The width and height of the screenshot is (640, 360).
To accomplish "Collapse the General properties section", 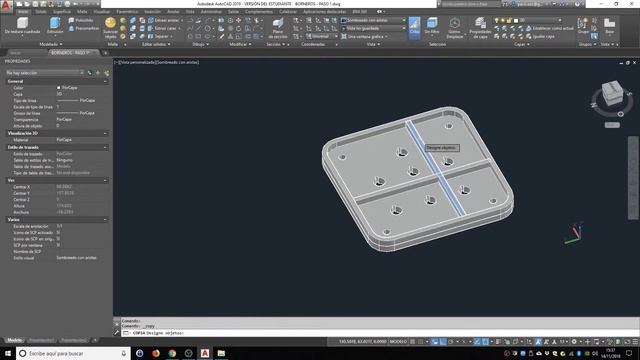I will pyautogui.click(x=105, y=81).
